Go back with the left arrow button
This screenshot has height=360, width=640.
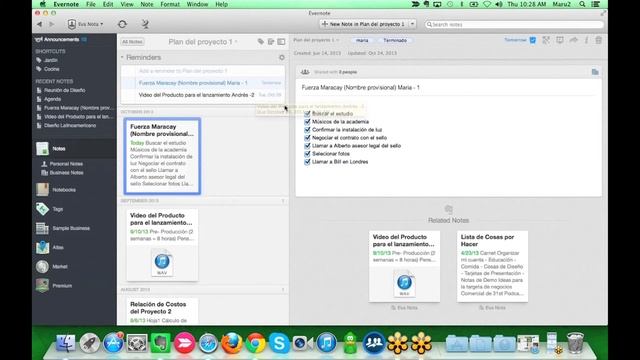[40, 24]
